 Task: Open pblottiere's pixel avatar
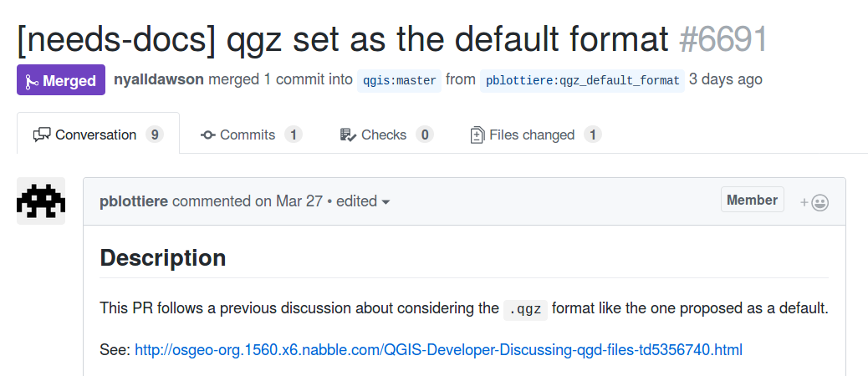(x=41, y=201)
